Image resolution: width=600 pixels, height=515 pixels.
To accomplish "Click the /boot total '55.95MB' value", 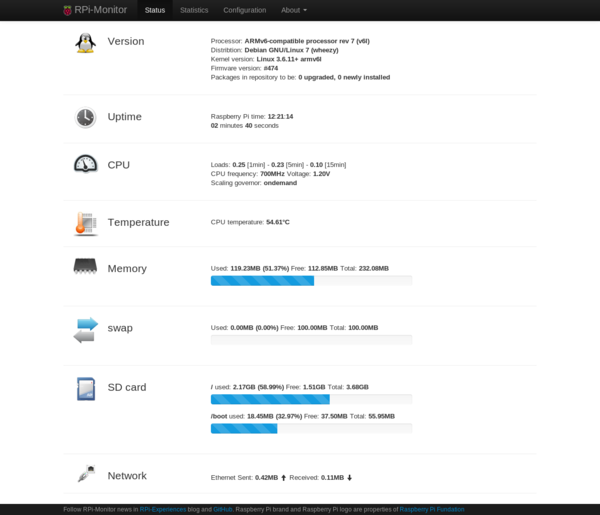I will (x=381, y=416).
